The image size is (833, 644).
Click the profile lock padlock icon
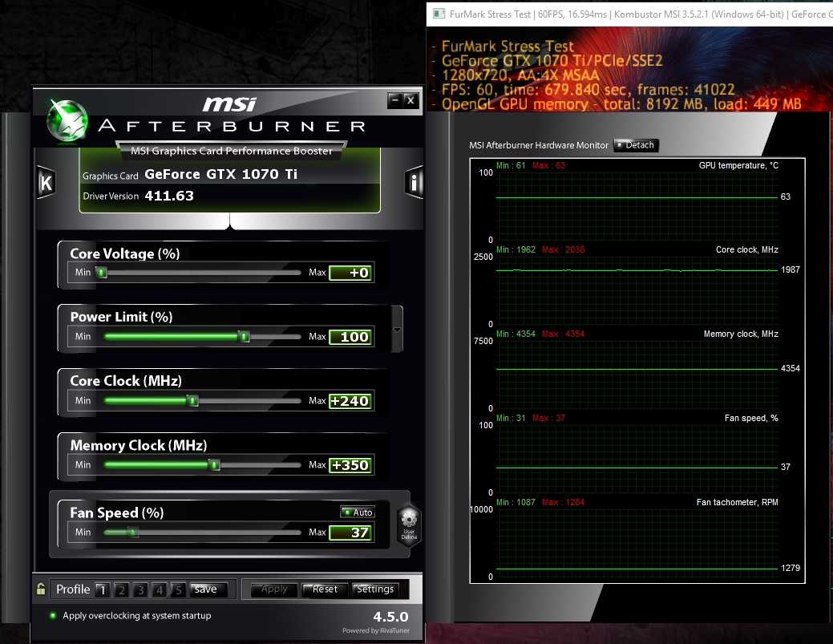coord(40,589)
